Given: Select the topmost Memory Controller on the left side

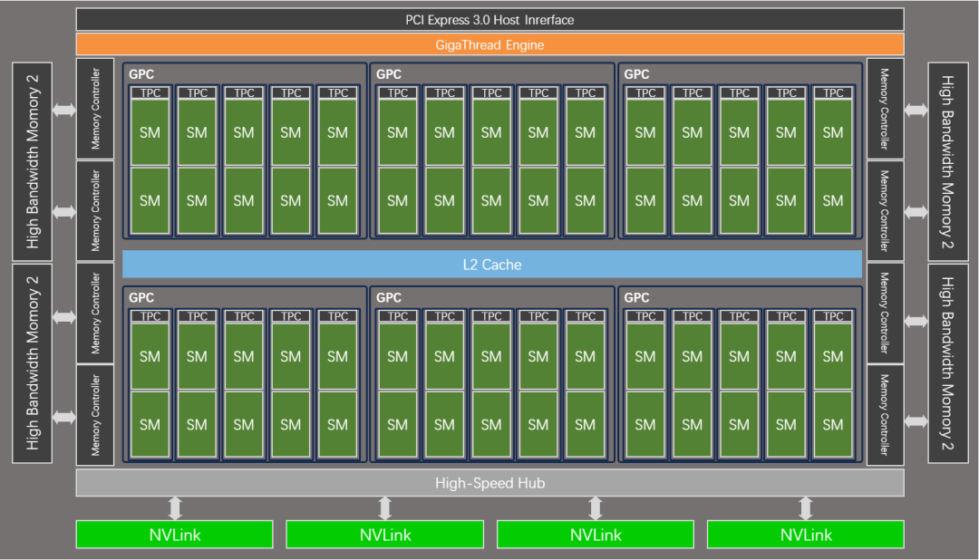Looking at the screenshot, I should (x=95, y=109).
